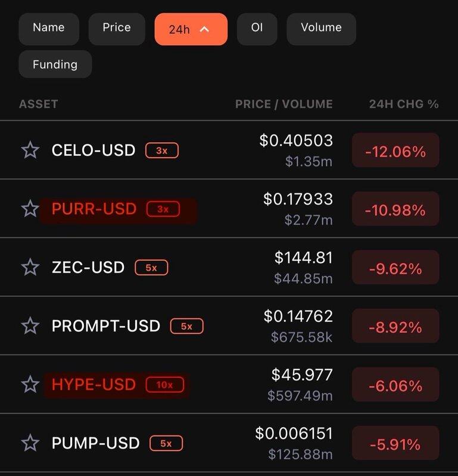Toggle the 24h sort order chevron
Image resolution: width=458 pixels, height=476 pixels.
click(x=204, y=29)
